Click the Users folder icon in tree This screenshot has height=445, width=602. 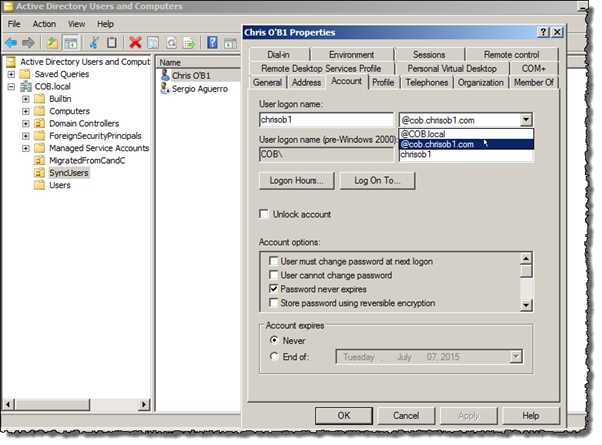point(39,185)
